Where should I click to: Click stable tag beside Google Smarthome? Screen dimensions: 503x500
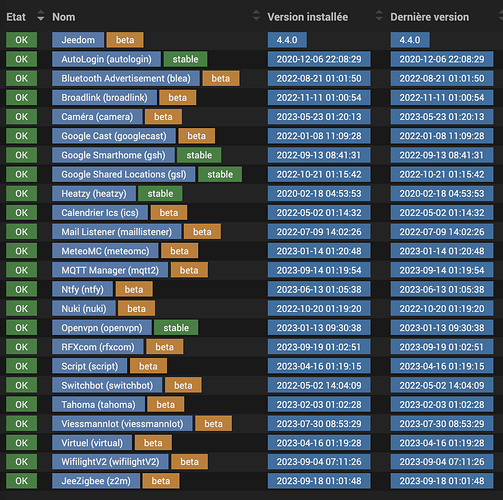(x=199, y=155)
